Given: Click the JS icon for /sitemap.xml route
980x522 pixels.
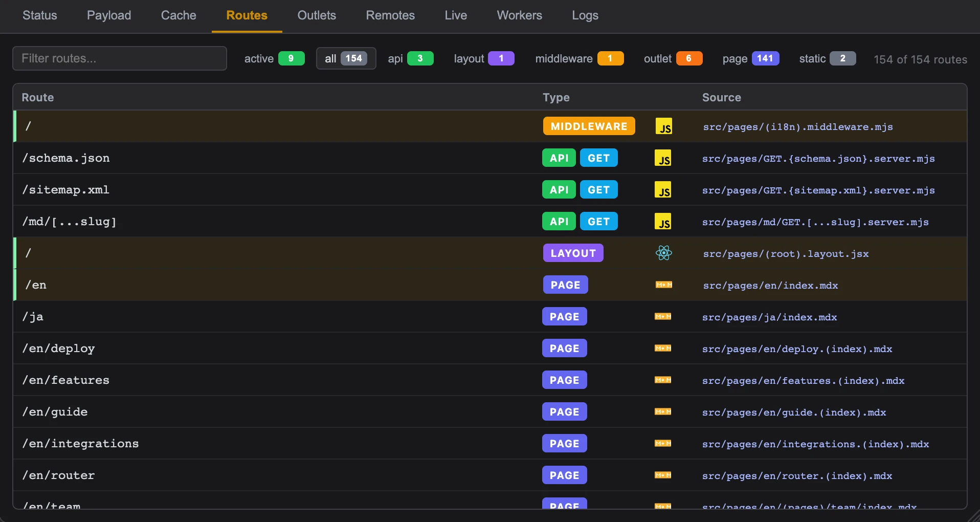Looking at the screenshot, I should 662,190.
